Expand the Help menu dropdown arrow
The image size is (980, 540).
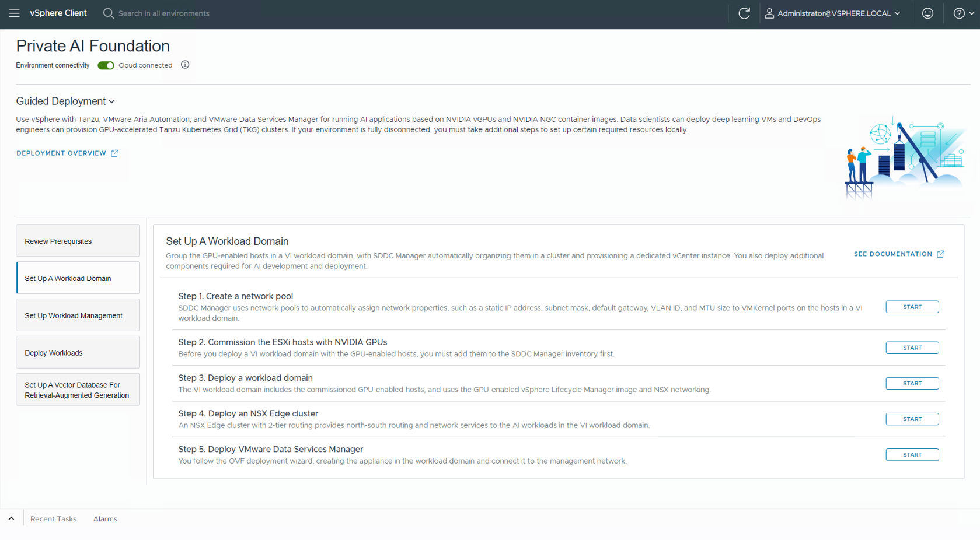[972, 13]
